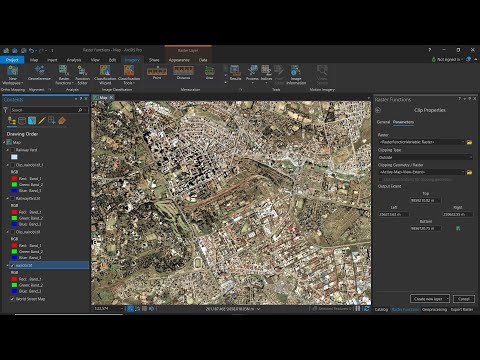
Task: Open the Function Editor
Action: coord(82,75)
